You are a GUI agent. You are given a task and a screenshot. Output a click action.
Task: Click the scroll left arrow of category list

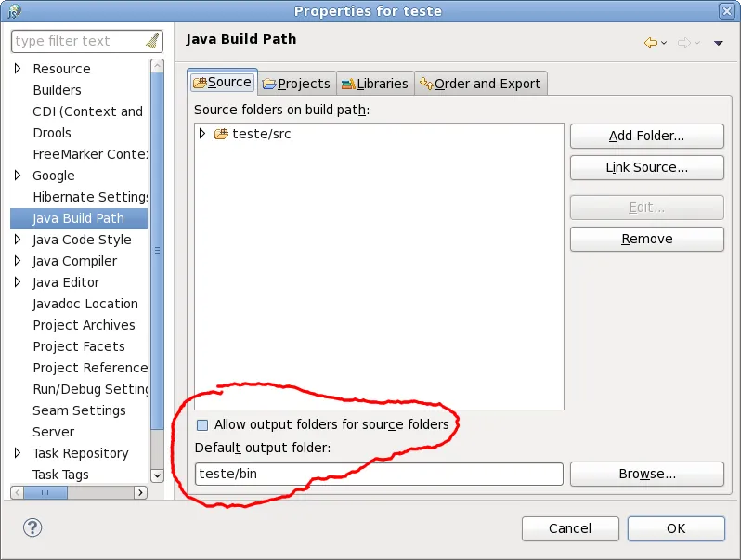tap(17, 493)
